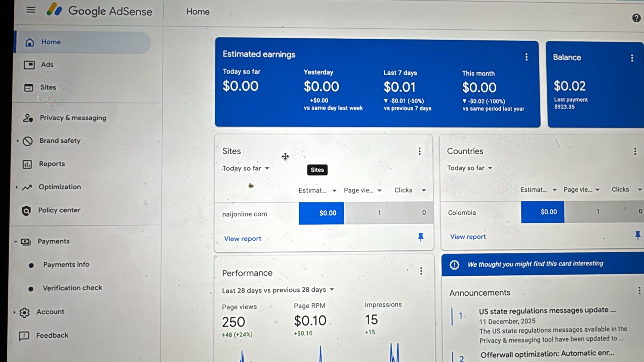The width and height of the screenshot is (644, 362).
Task: Open Balance card three-dot menu
Action: [x=632, y=58]
